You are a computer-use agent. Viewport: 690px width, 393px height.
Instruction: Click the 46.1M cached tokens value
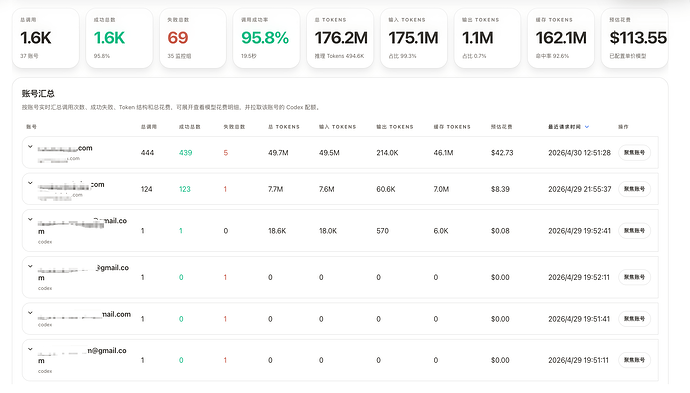pyautogui.click(x=443, y=153)
